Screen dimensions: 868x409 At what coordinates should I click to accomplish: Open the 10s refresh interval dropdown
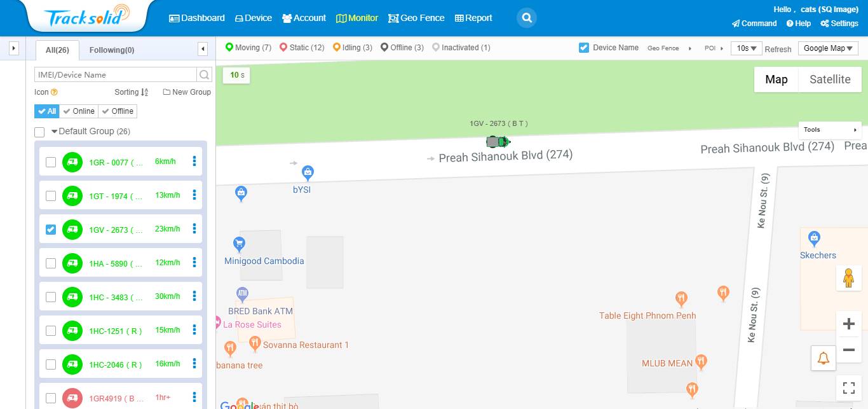pos(746,48)
